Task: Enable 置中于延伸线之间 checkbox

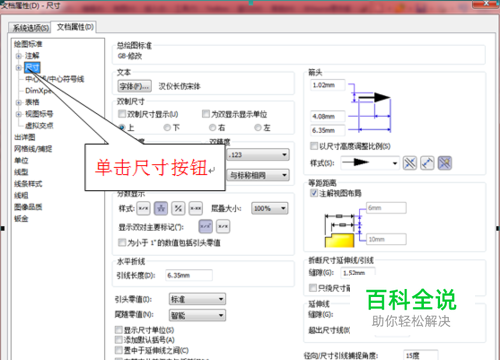Action: point(119,350)
